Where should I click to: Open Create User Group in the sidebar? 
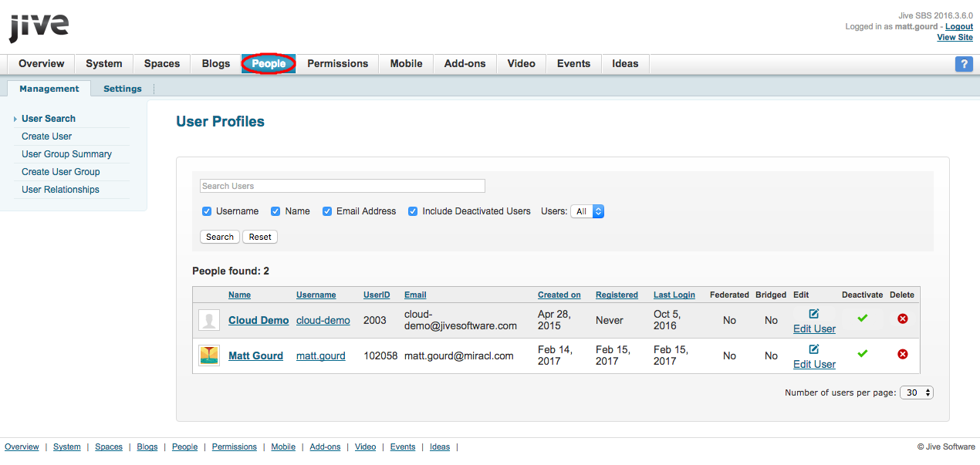(61, 172)
